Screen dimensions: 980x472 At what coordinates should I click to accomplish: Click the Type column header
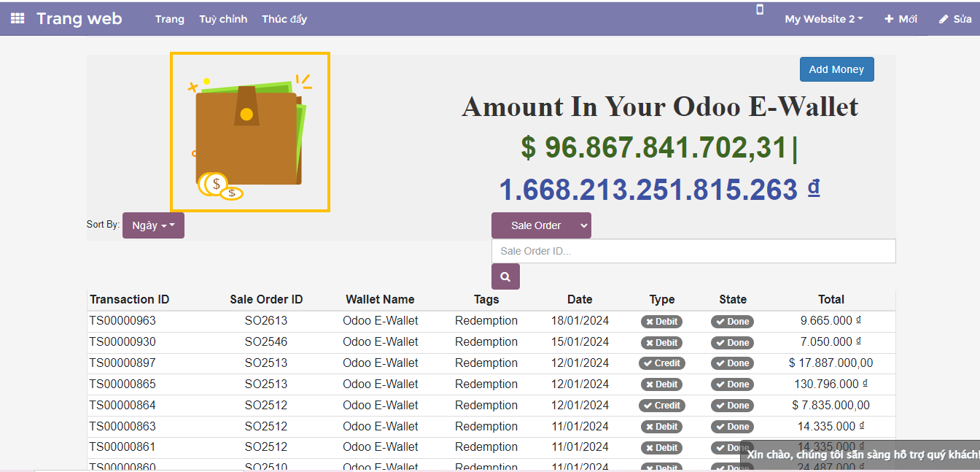pos(662,299)
